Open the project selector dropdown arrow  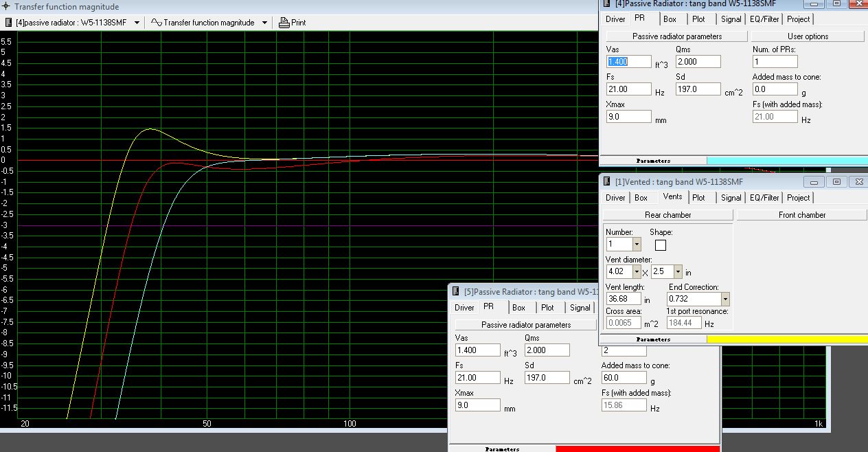[137, 23]
